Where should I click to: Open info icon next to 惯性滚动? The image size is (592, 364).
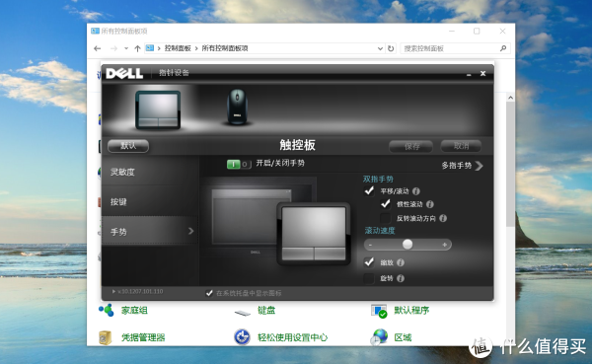click(429, 204)
